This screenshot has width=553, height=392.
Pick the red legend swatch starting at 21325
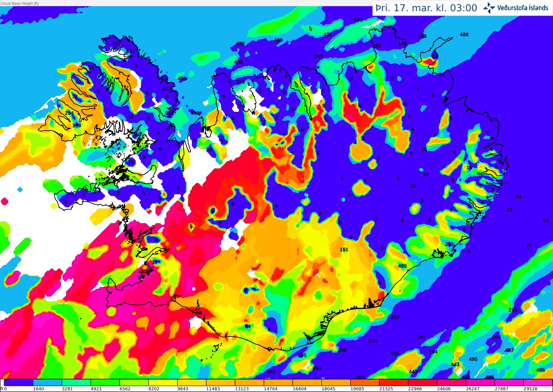(x=394, y=383)
